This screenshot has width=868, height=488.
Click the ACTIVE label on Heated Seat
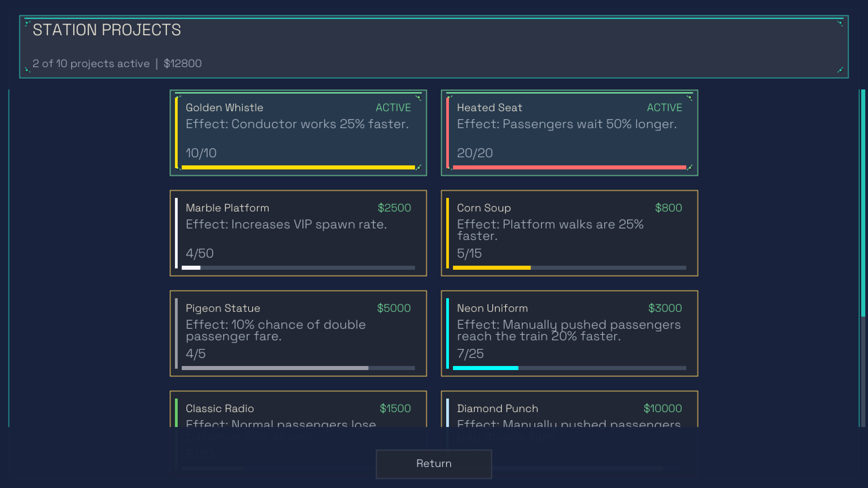[x=665, y=107]
